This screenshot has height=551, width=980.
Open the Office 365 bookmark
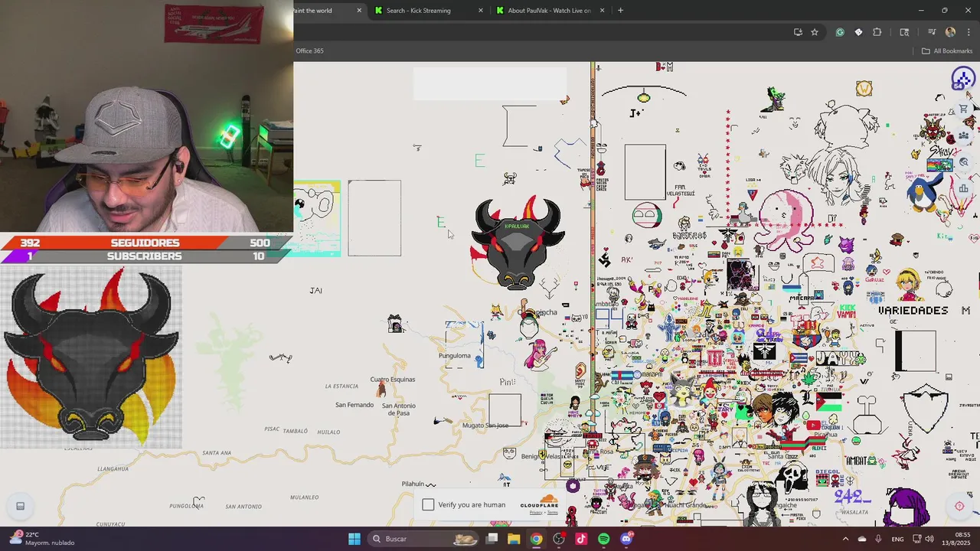(x=309, y=51)
